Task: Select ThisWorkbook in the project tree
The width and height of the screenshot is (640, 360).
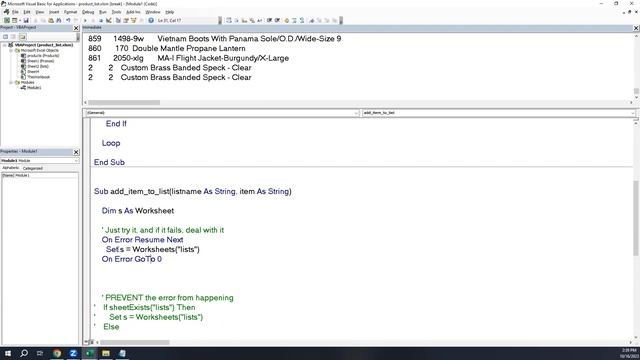Action: [x=38, y=77]
